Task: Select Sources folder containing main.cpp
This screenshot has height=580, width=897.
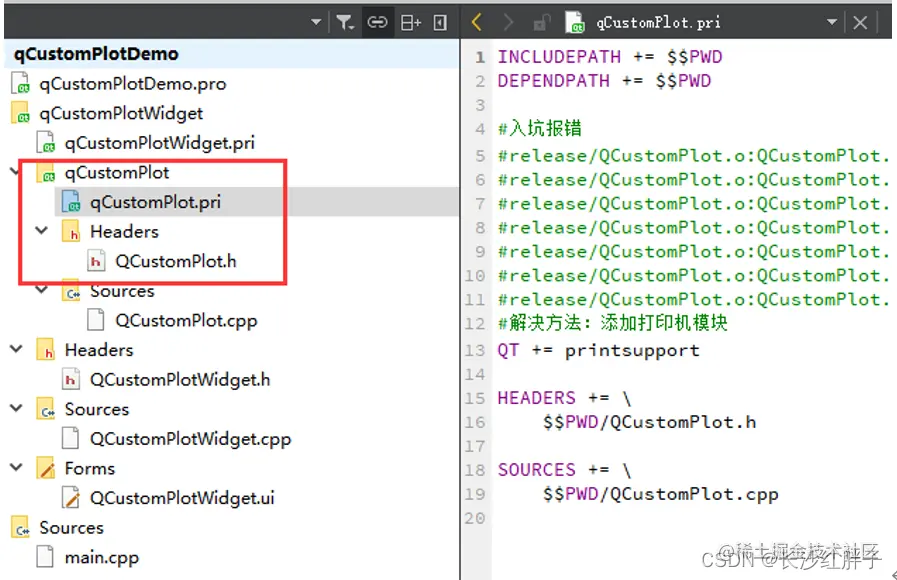Action: [71, 528]
